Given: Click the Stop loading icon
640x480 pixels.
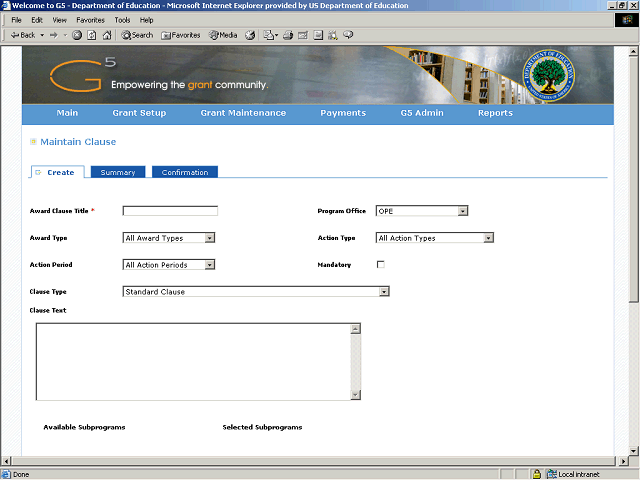Looking at the screenshot, I should coord(77,35).
